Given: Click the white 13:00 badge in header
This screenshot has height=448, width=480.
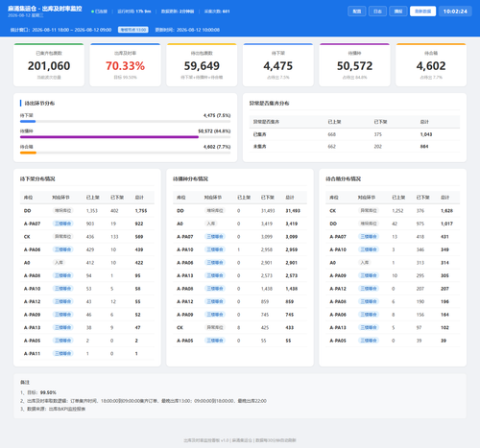Looking at the screenshot, I should click(x=132, y=30).
